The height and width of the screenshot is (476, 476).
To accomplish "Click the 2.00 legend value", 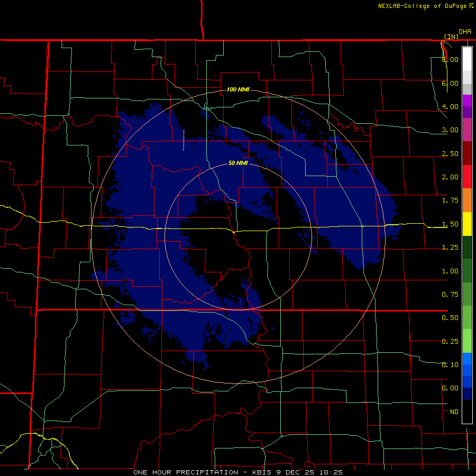I will [x=450, y=177].
